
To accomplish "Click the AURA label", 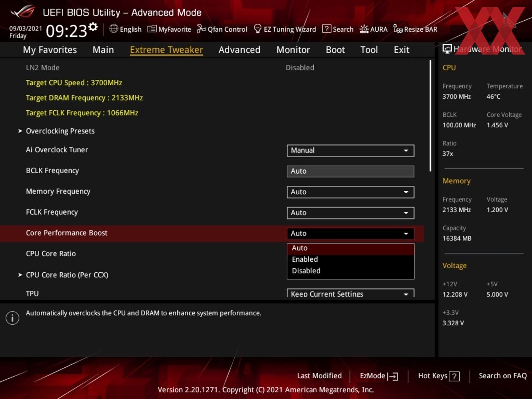I will point(379,29).
